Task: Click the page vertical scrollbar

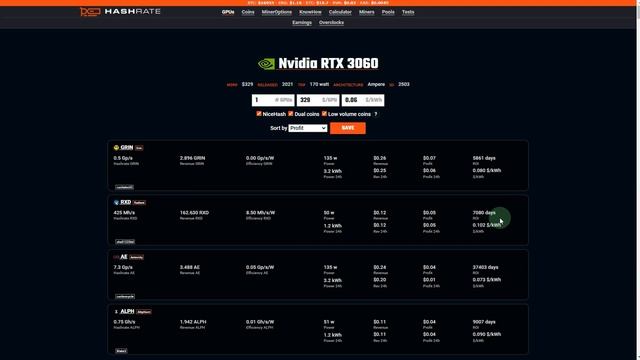Action: (638, 180)
